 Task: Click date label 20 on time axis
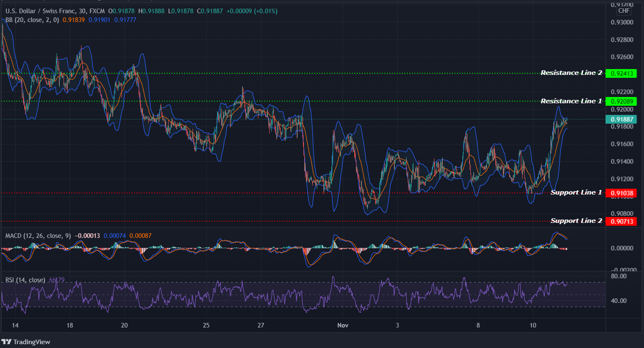(124, 325)
